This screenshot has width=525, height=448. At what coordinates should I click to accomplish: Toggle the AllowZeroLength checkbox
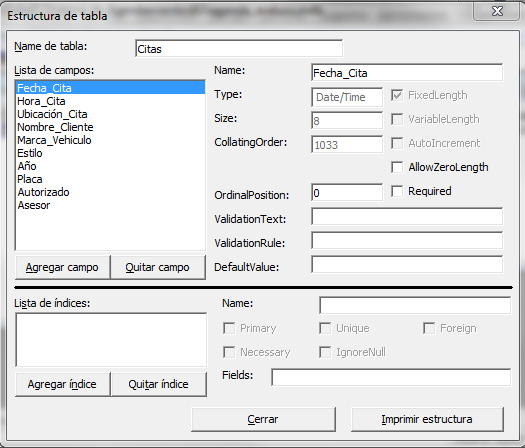[x=397, y=167]
